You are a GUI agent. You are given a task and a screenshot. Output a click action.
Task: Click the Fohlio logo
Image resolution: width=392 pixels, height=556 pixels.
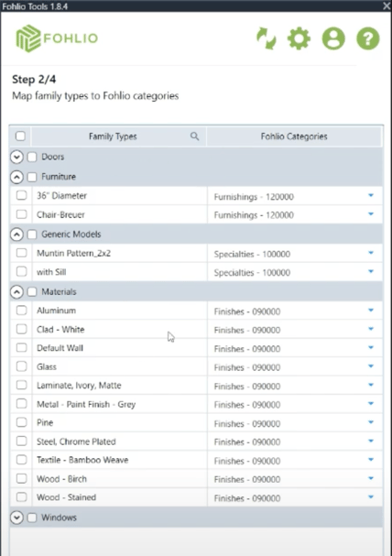pyautogui.click(x=57, y=38)
